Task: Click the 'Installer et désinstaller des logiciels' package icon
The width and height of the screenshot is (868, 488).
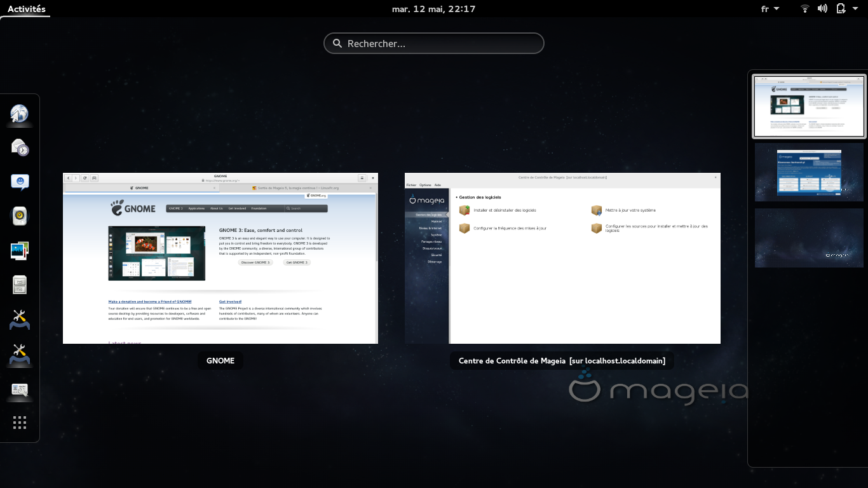Action: pyautogui.click(x=465, y=210)
